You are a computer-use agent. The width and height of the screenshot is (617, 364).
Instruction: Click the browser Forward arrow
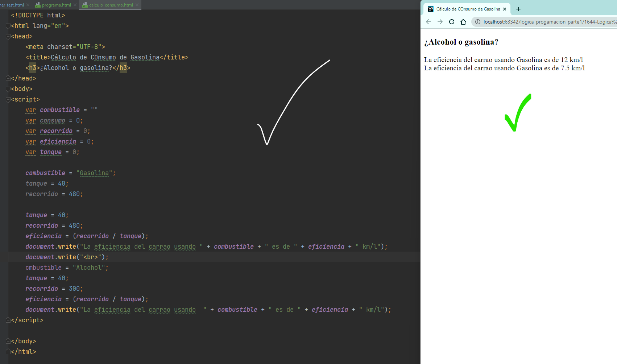click(440, 22)
